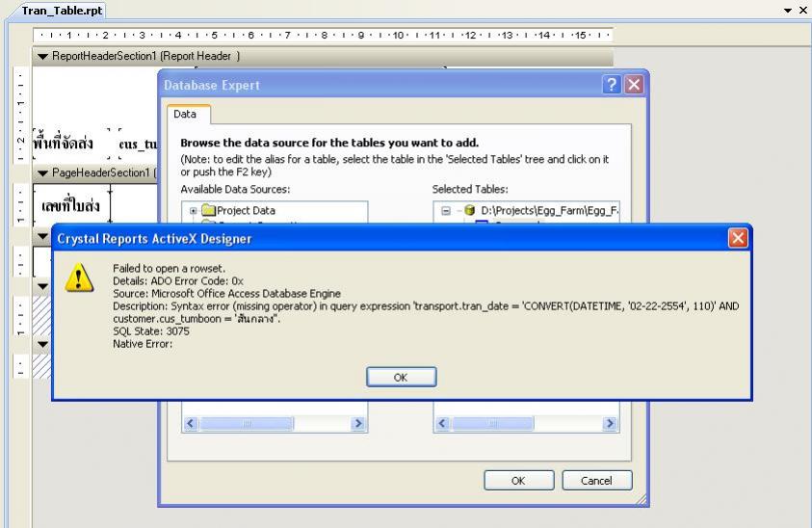The width and height of the screenshot is (812, 528).
Task: Click the Selected Tables horizontal scrollbar thumb
Action: [x=493, y=424]
